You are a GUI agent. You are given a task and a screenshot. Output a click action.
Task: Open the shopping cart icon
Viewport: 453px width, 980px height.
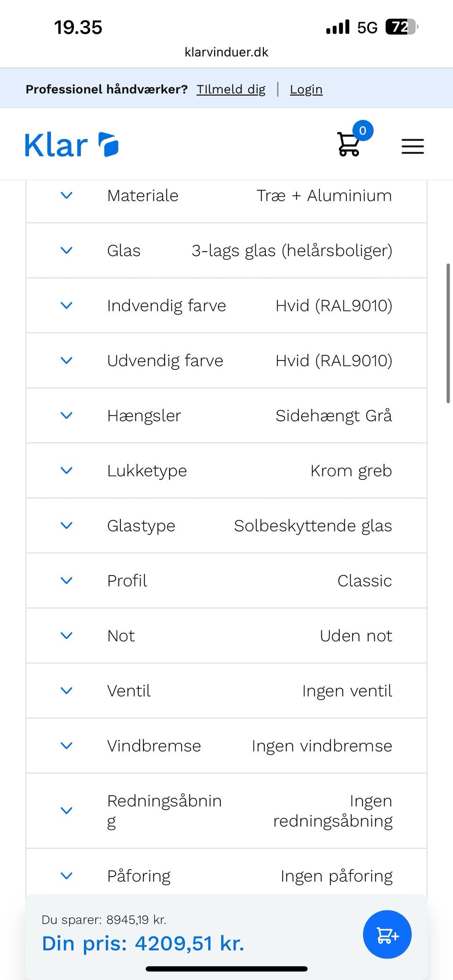(x=349, y=144)
